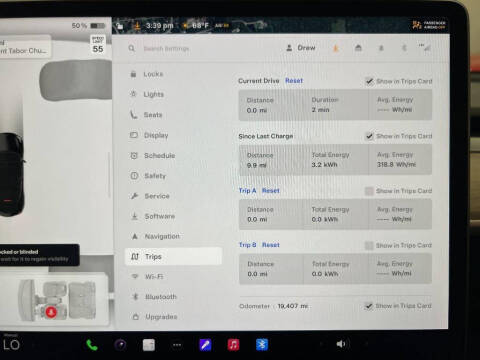Open the Phone app in the dock
The height and width of the screenshot is (360, 480).
coord(92,345)
